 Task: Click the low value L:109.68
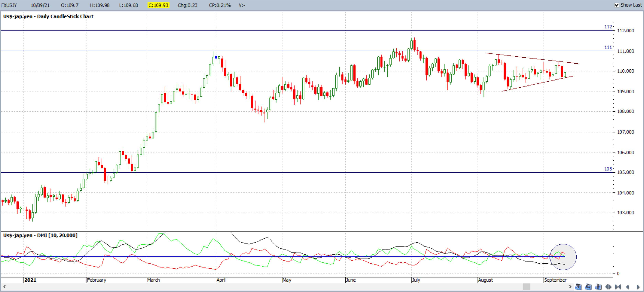tap(129, 5)
